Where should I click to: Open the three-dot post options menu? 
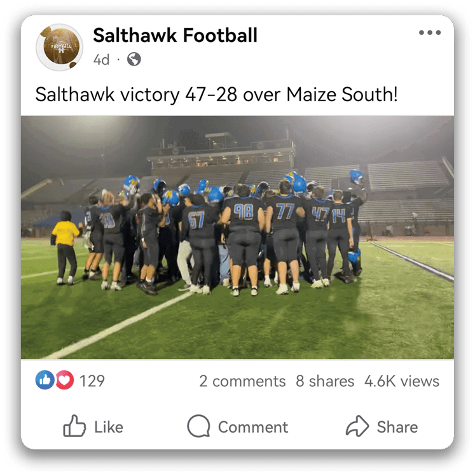[429, 32]
